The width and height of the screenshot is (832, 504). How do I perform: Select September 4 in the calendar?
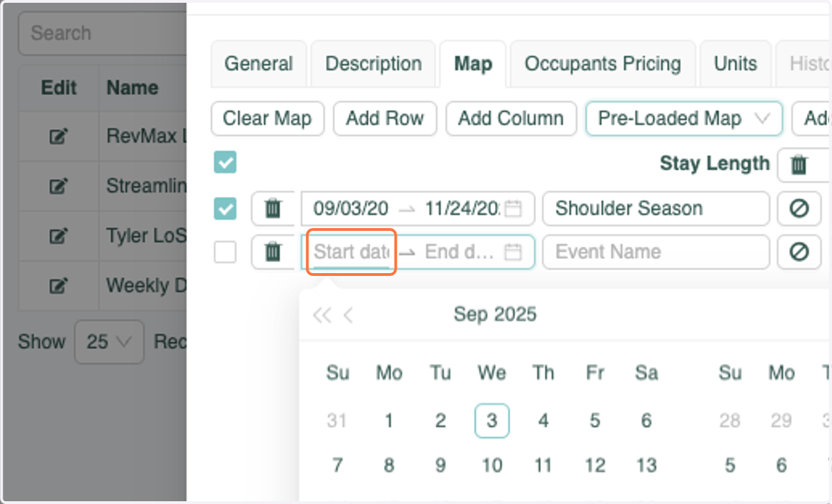(x=544, y=421)
